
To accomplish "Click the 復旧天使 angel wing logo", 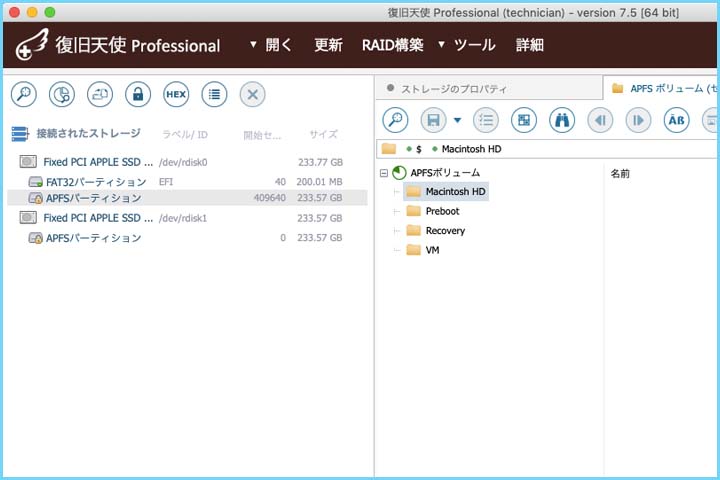I will [32, 44].
